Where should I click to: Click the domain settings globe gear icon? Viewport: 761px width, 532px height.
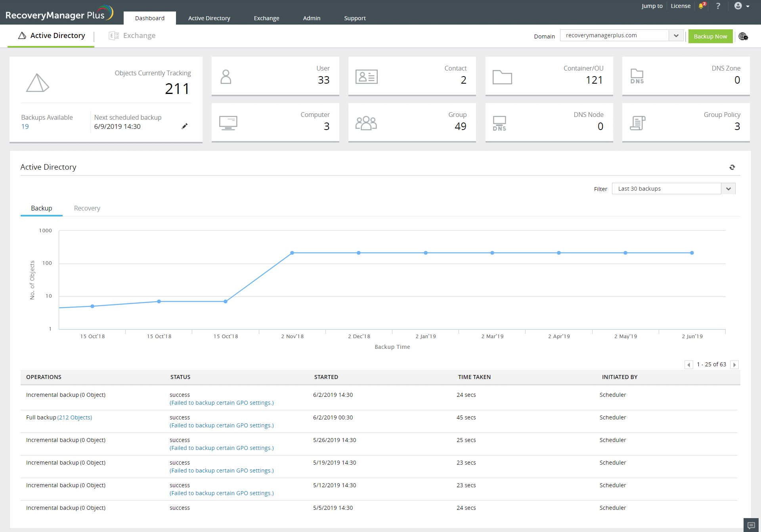(x=743, y=36)
